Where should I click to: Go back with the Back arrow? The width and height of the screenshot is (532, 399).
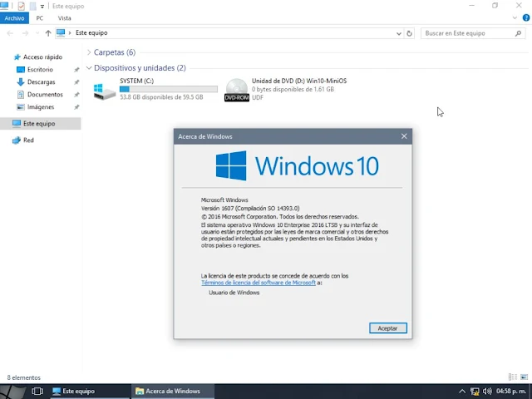pyautogui.click(x=10, y=33)
